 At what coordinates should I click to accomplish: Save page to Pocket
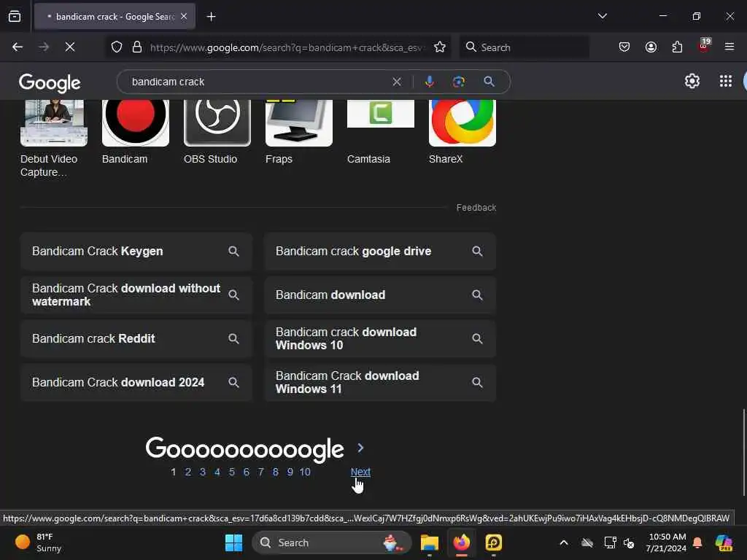click(x=624, y=47)
